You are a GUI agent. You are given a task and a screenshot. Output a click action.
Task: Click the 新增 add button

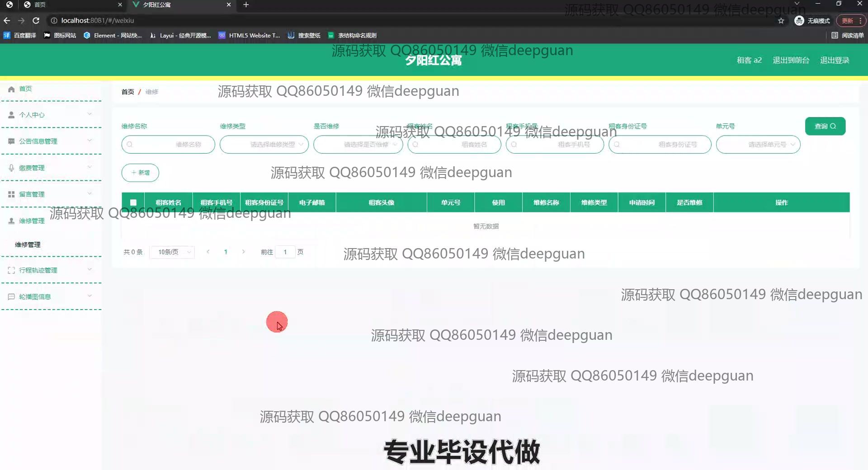[x=140, y=173]
